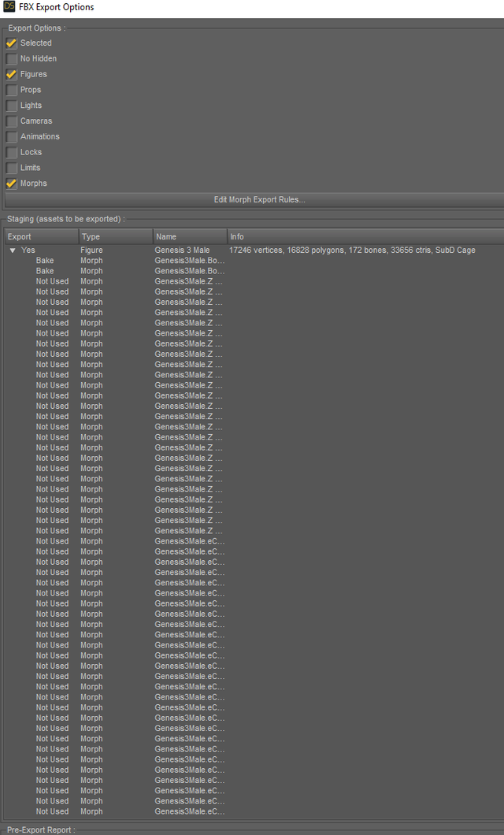Uncheck the Morphs checkbox

[x=12, y=184]
